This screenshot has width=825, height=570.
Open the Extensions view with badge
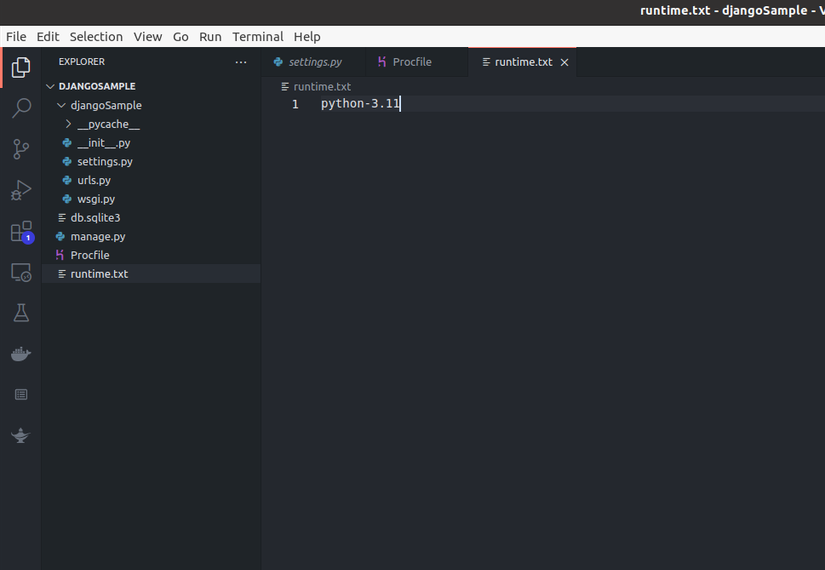click(22, 232)
